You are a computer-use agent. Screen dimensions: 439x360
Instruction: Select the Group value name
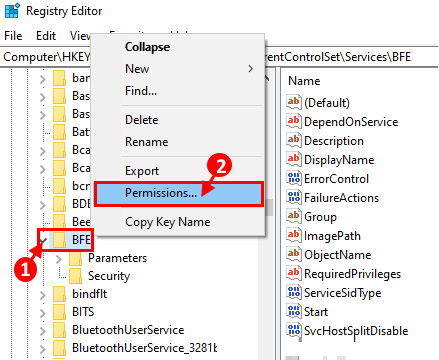coord(320,217)
